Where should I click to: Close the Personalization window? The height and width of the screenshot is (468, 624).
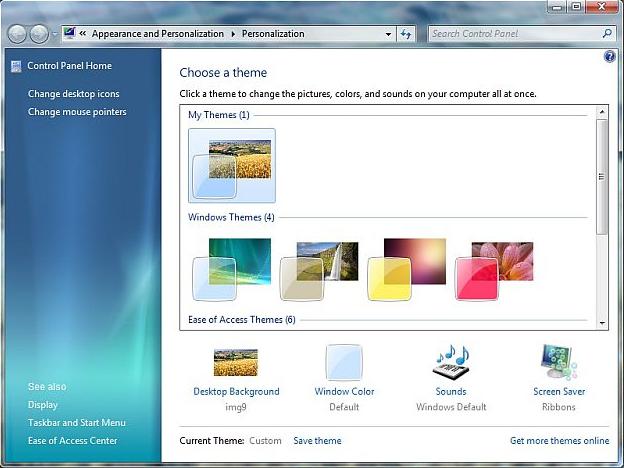pyautogui.click(x=602, y=7)
